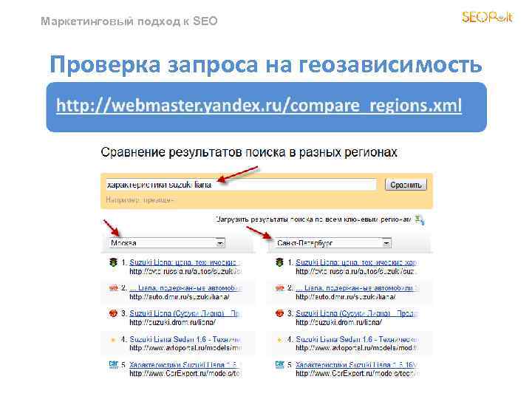Click favicon of result 1 in Moscow column
Image resolution: width=532 pixels, height=399 pixels.
click(x=113, y=262)
